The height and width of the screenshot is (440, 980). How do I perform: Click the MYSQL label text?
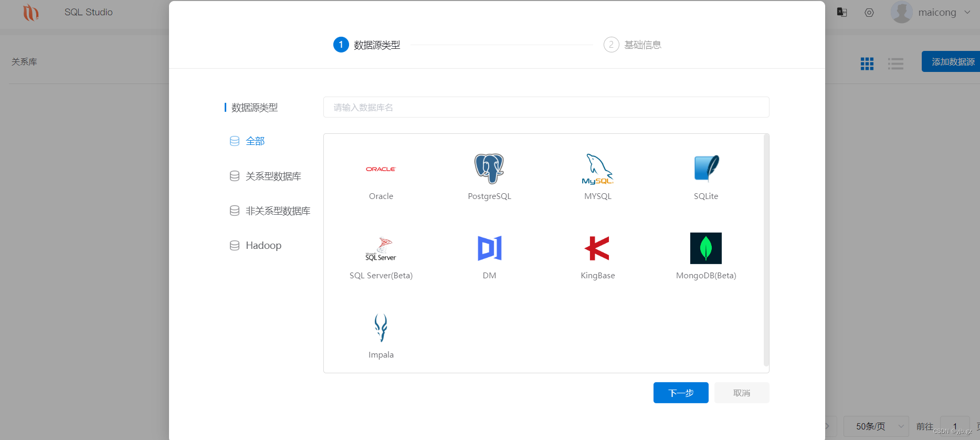598,196
